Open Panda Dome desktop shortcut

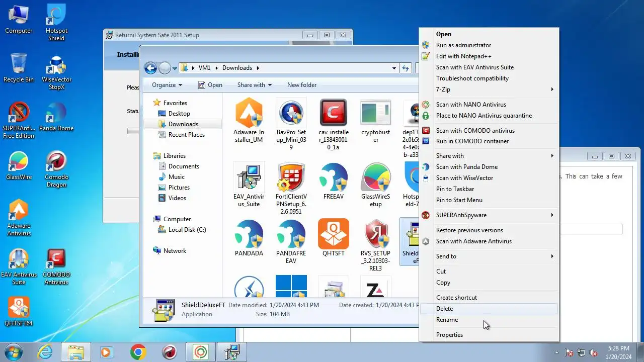56,118
